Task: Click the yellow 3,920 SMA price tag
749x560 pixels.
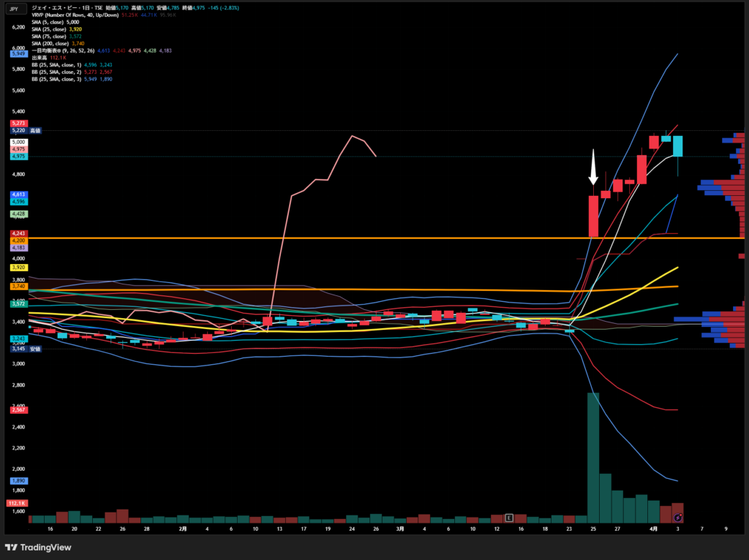Action: click(18, 268)
